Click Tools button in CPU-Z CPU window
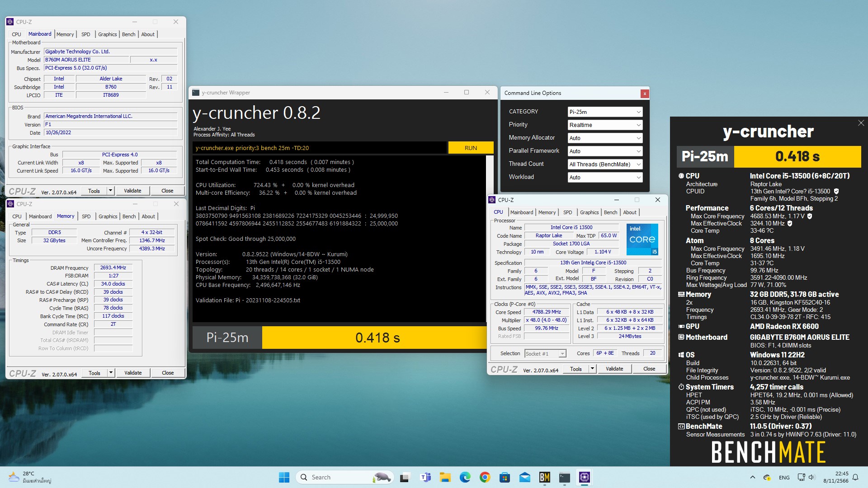 pyautogui.click(x=576, y=369)
